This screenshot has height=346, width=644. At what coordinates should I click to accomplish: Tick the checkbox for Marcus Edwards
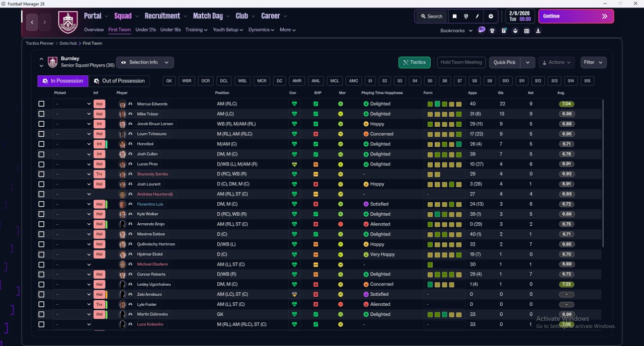pos(41,104)
